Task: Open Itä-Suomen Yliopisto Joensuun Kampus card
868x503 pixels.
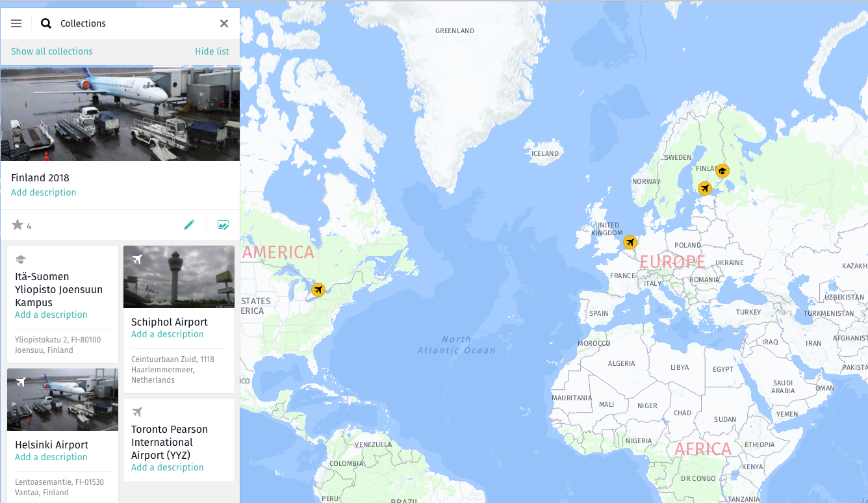Action: tap(62, 304)
